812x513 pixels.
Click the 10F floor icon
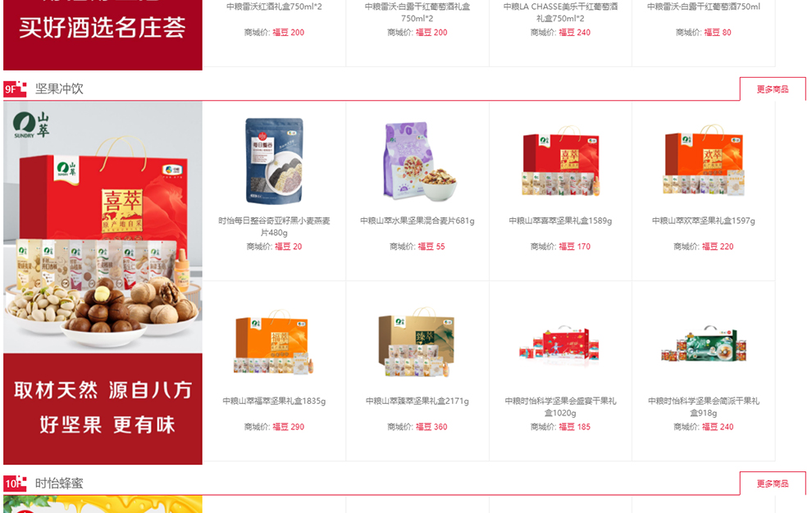(x=15, y=483)
